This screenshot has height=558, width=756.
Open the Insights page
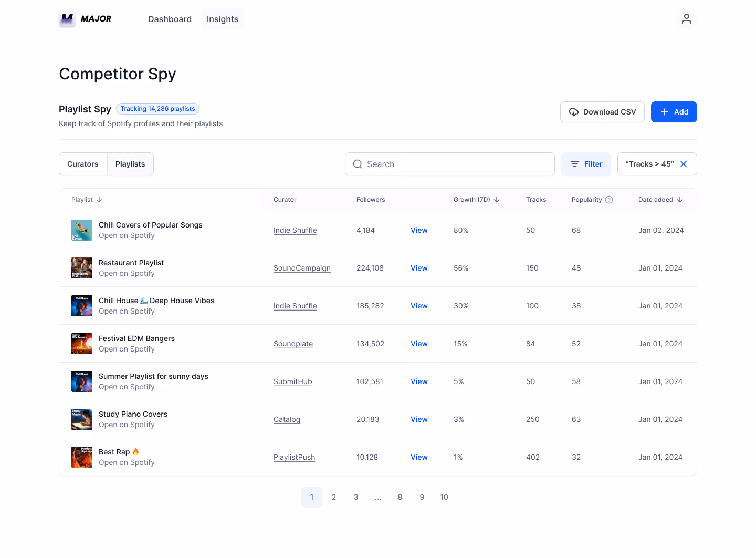click(223, 19)
